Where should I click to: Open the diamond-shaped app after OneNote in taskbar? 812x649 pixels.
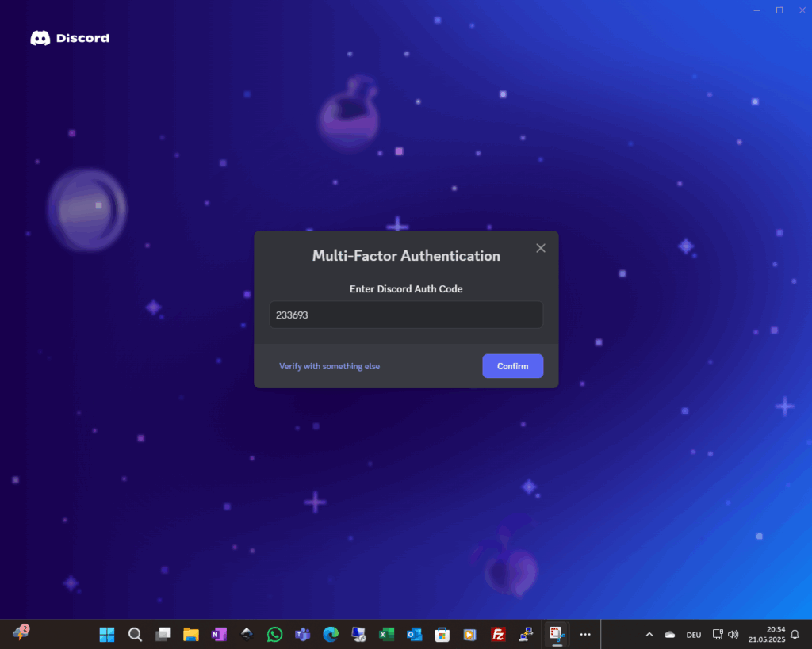point(247,634)
